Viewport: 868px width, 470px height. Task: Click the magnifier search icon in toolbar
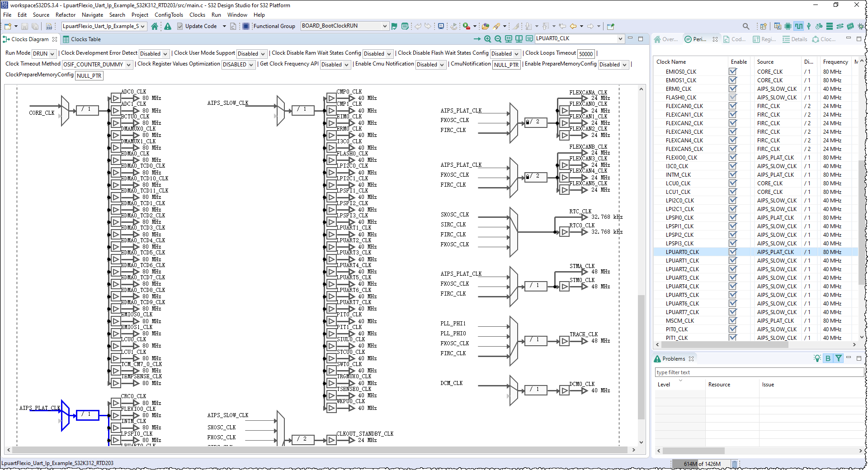(x=746, y=26)
